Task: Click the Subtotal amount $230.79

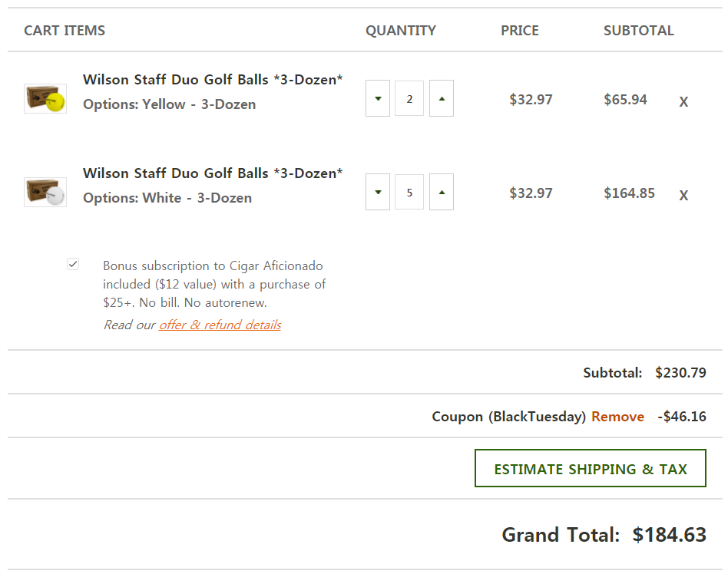Action: click(x=680, y=373)
